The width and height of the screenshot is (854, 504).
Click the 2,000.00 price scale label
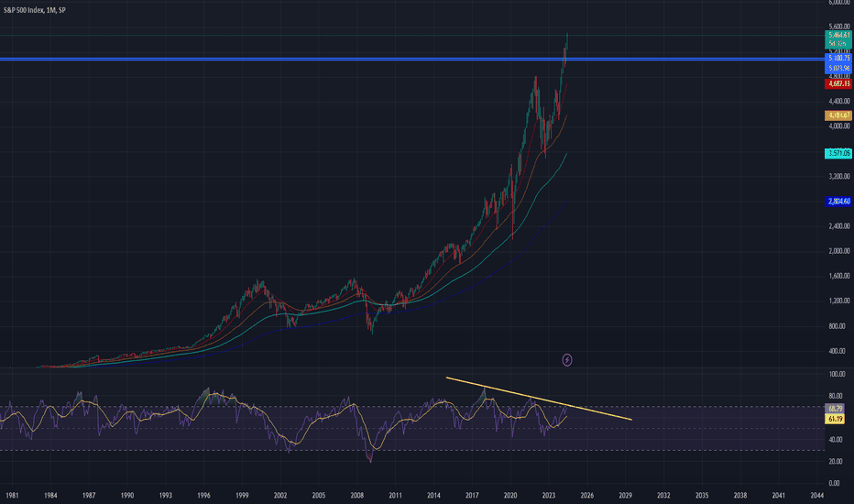point(839,251)
